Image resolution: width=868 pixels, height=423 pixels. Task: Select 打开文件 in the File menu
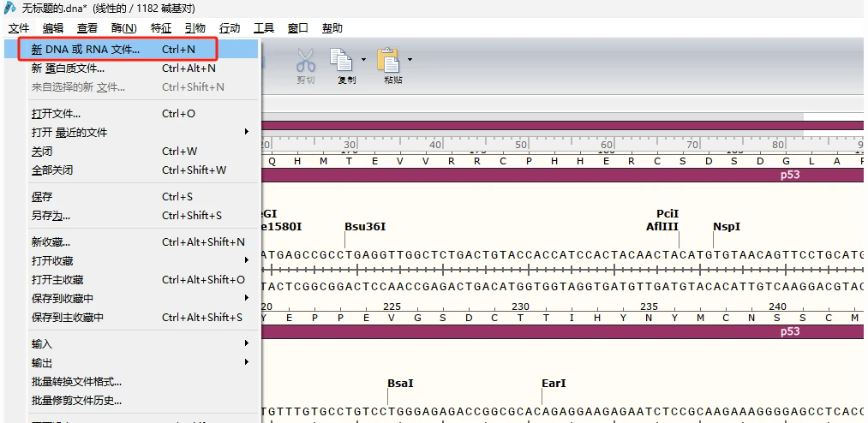(57, 114)
